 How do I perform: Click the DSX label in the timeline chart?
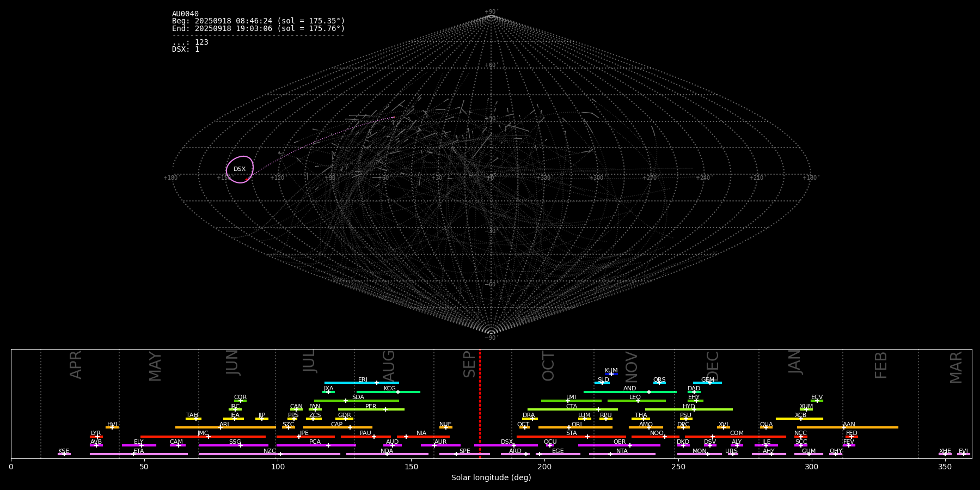click(x=507, y=442)
